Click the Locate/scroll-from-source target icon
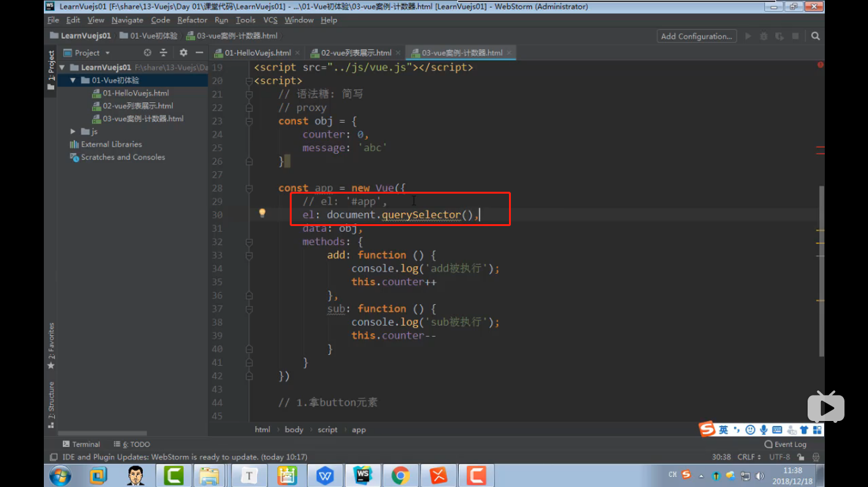 pyautogui.click(x=147, y=53)
